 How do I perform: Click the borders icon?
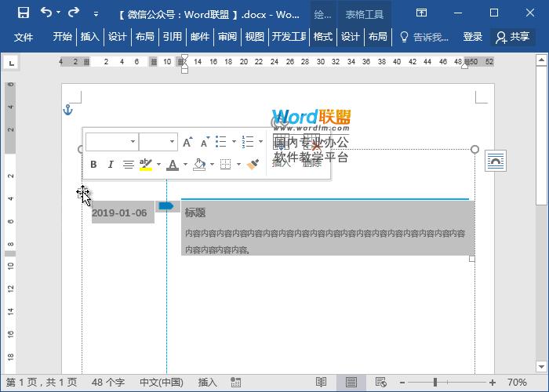(x=226, y=164)
